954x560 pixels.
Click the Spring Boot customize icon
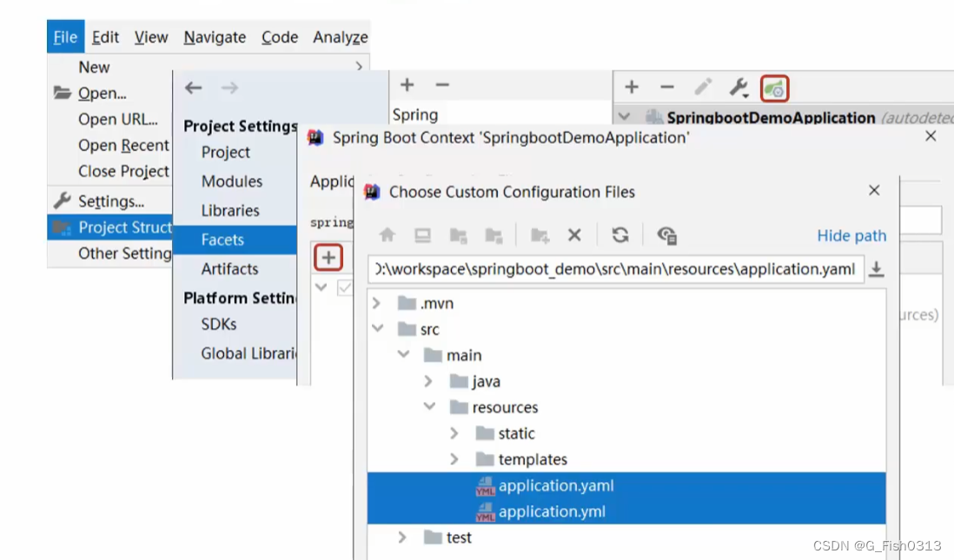[x=774, y=89]
